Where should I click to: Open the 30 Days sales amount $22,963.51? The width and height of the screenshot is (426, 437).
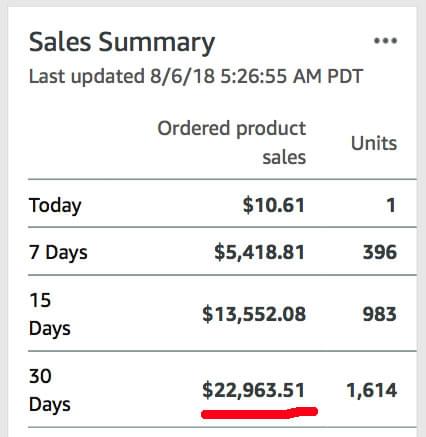point(254,390)
